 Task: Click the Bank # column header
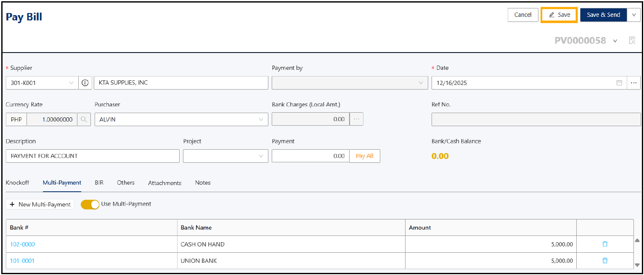(x=92, y=227)
